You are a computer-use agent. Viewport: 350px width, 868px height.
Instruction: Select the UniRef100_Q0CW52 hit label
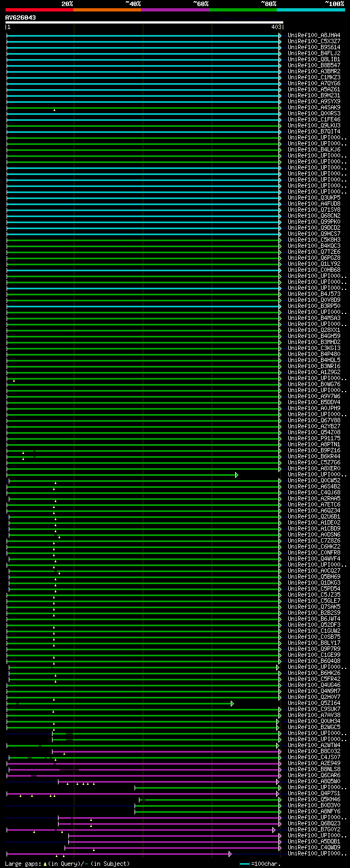point(314,481)
